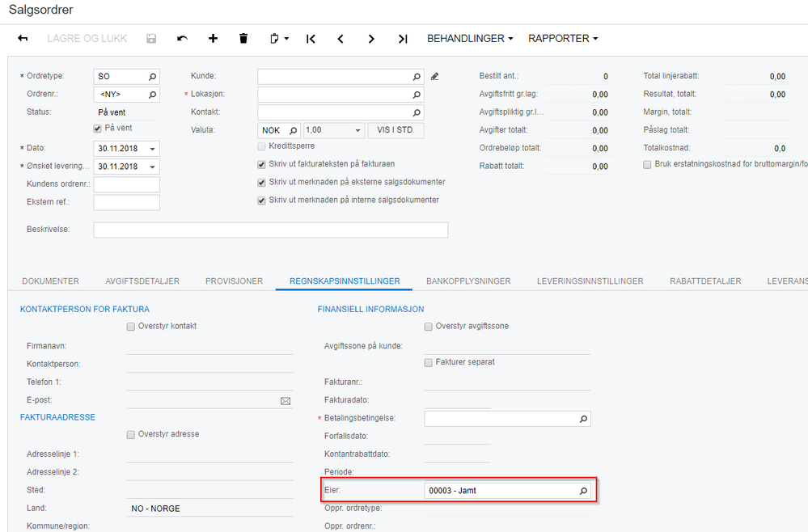Enable the Kredittsperre checkbox

click(x=262, y=146)
